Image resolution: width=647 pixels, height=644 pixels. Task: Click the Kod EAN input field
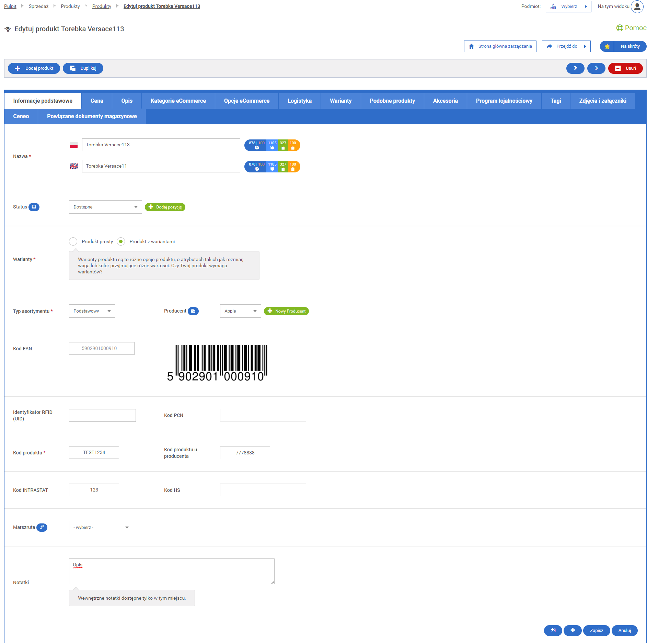coord(102,348)
